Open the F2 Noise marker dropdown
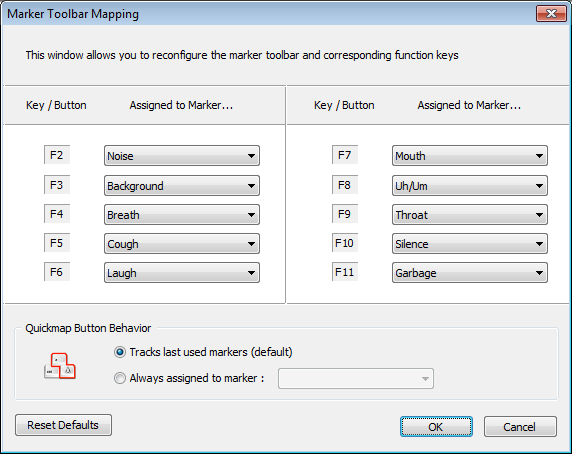Screen dimensions: 572x454 182,156
